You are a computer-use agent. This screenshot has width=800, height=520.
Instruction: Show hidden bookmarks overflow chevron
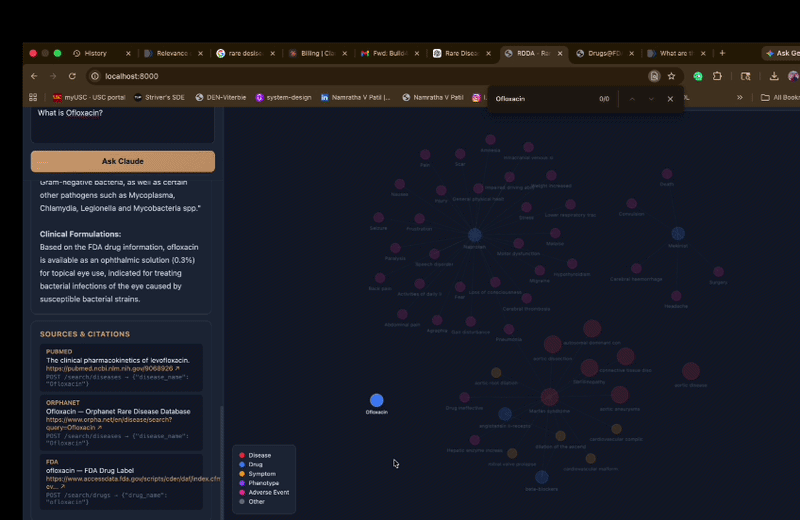pos(739,97)
